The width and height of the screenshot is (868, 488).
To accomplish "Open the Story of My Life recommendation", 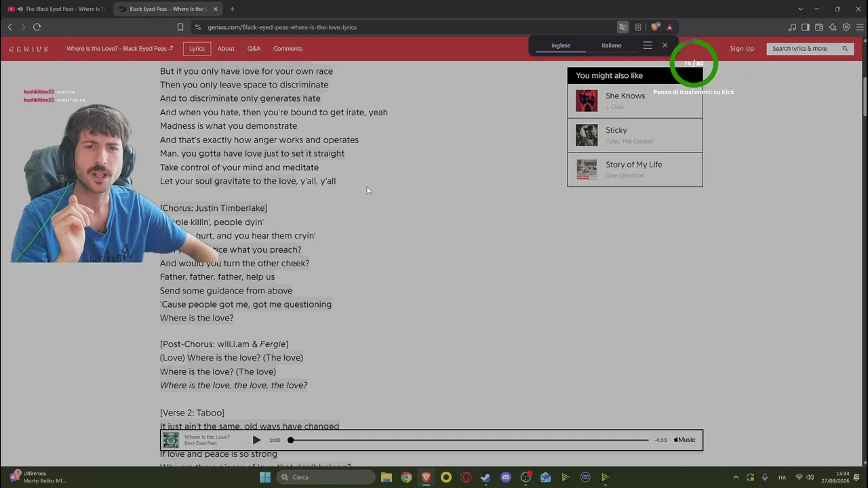I will (x=635, y=169).
